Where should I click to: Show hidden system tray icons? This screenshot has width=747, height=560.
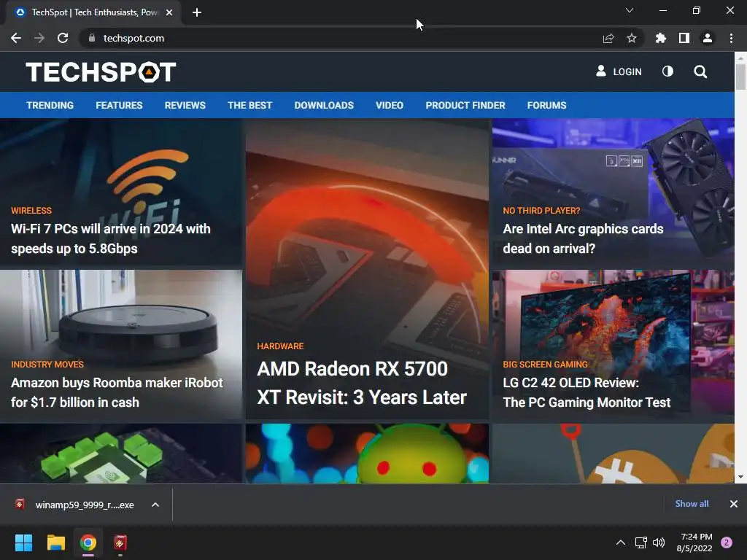pos(621,542)
